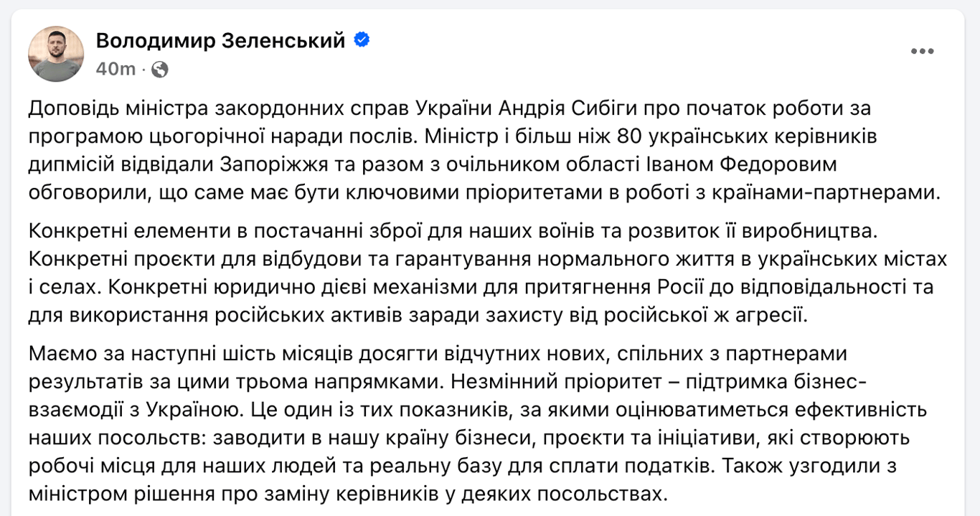Click the "40m" post timestamp
The image size is (980, 516).
115,69
